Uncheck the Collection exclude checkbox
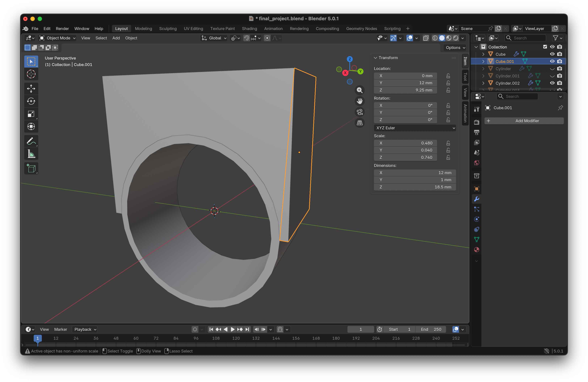 (x=545, y=47)
